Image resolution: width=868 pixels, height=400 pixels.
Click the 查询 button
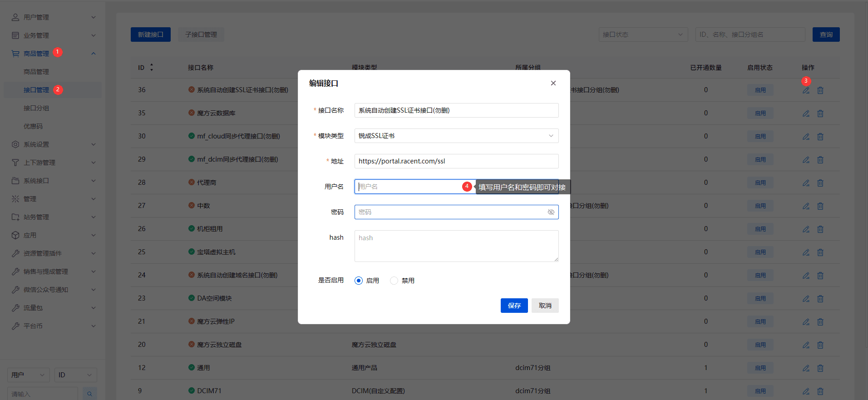(x=826, y=35)
